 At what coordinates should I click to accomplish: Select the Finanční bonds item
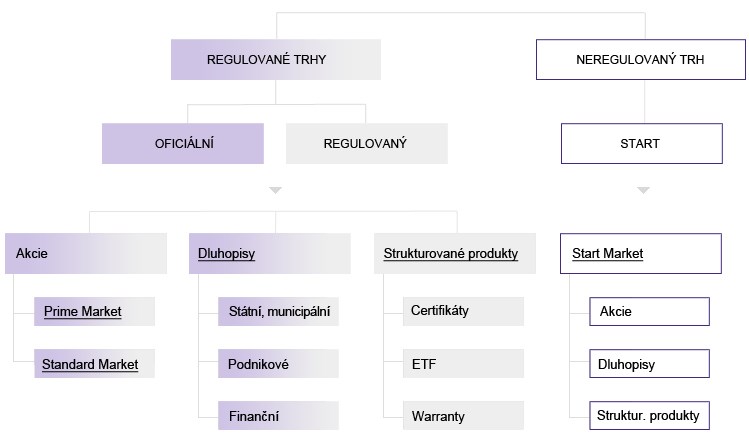coord(254,415)
